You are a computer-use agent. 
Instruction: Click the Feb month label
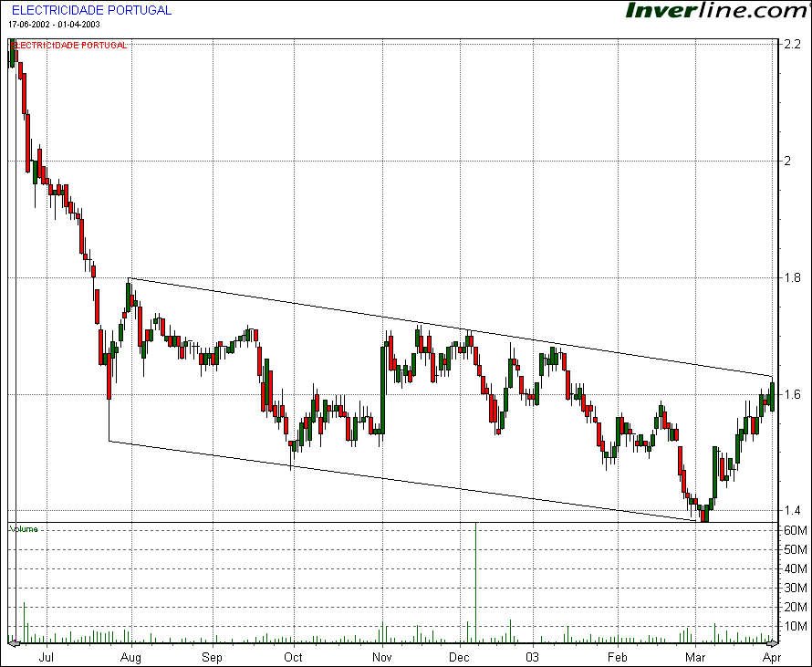tap(618, 657)
